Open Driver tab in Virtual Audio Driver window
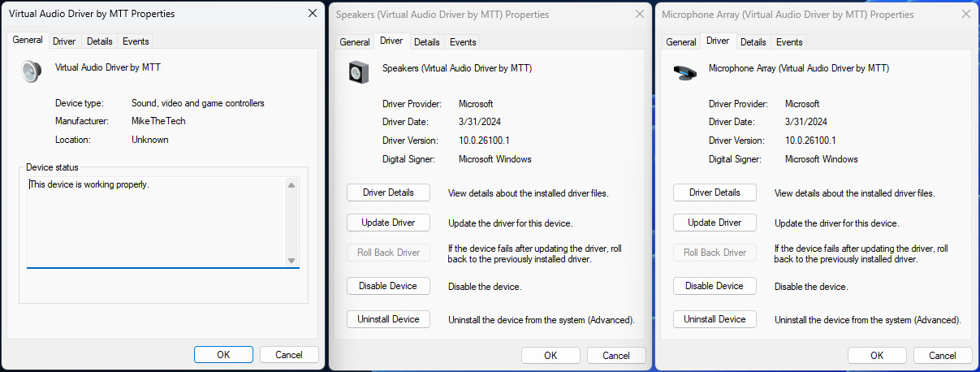The image size is (980, 372). tap(64, 41)
